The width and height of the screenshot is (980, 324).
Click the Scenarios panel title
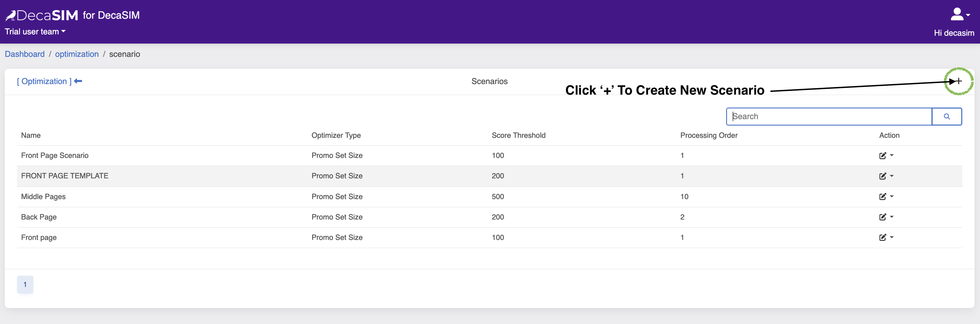tap(489, 81)
